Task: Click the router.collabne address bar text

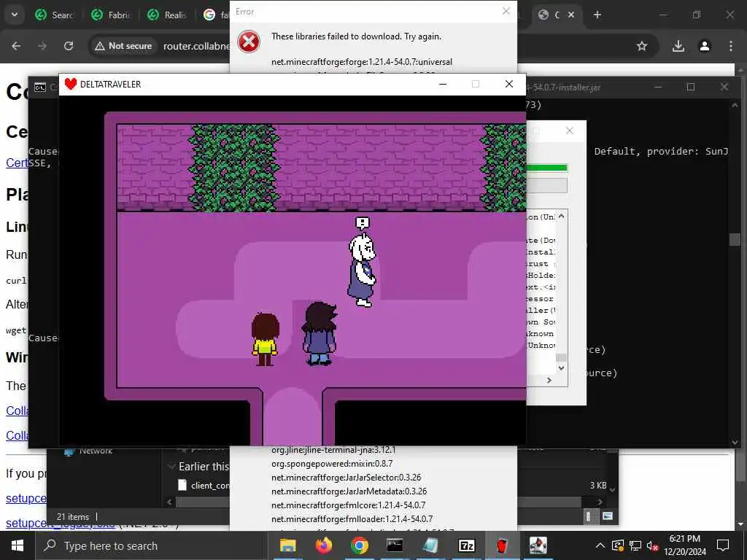Action: click(x=196, y=46)
